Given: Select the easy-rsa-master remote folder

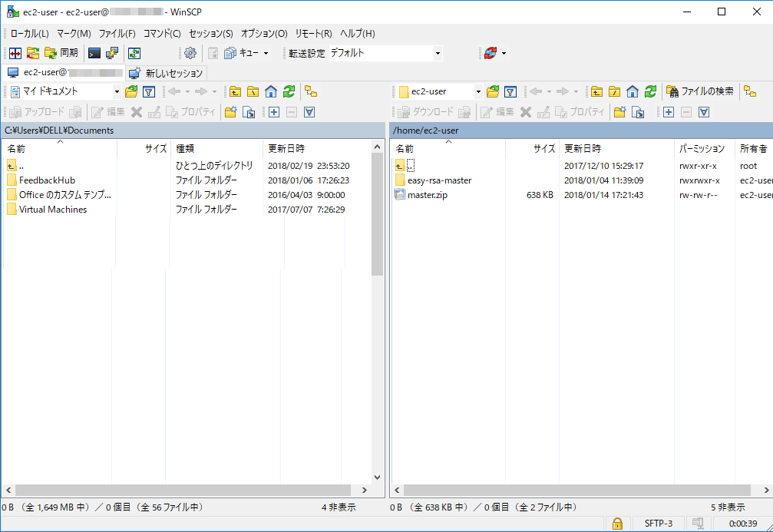Looking at the screenshot, I should (439, 180).
